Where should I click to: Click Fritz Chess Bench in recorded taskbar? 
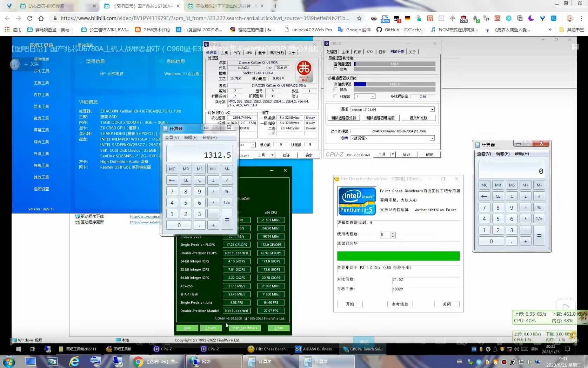(x=268, y=349)
